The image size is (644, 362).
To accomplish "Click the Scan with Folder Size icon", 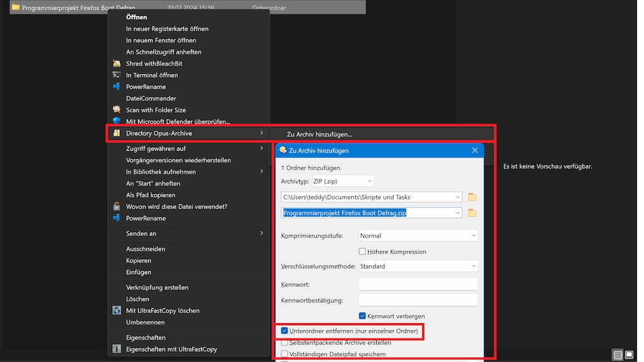I will [x=117, y=110].
